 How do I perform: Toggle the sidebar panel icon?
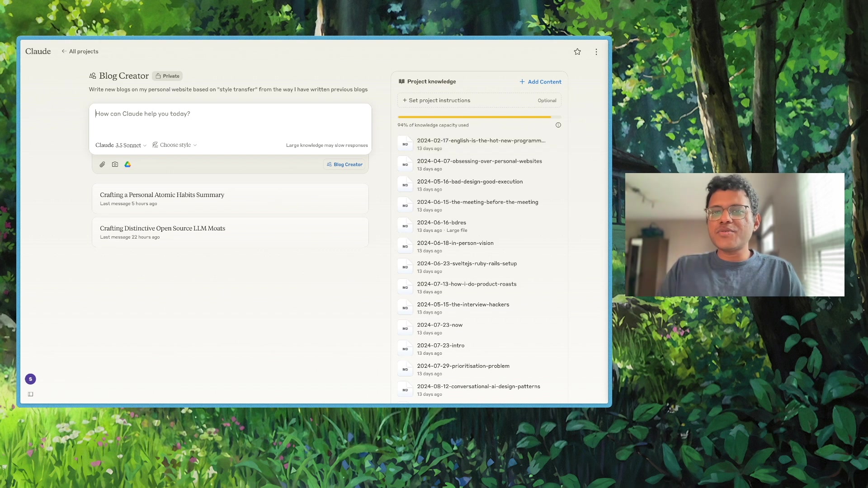(x=30, y=394)
